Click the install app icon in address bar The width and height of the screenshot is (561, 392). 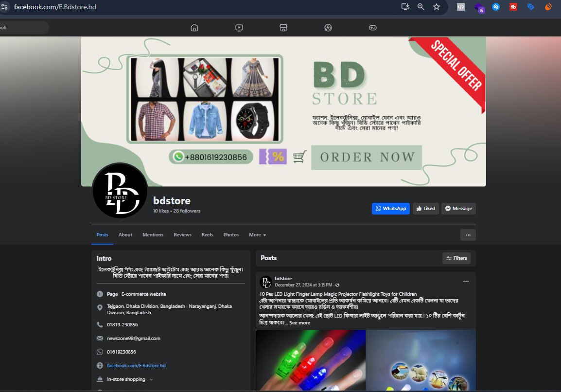[405, 7]
